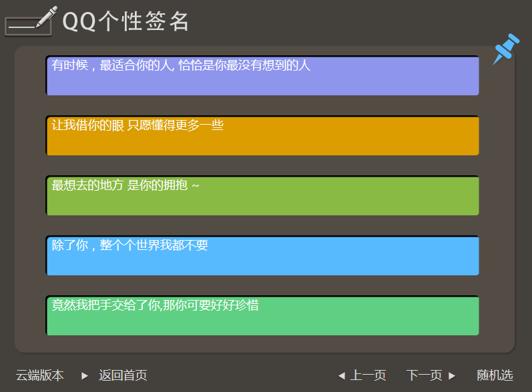Open 云端版本 link
Viewport: 532px width, 392px height.
click(39, 375)
